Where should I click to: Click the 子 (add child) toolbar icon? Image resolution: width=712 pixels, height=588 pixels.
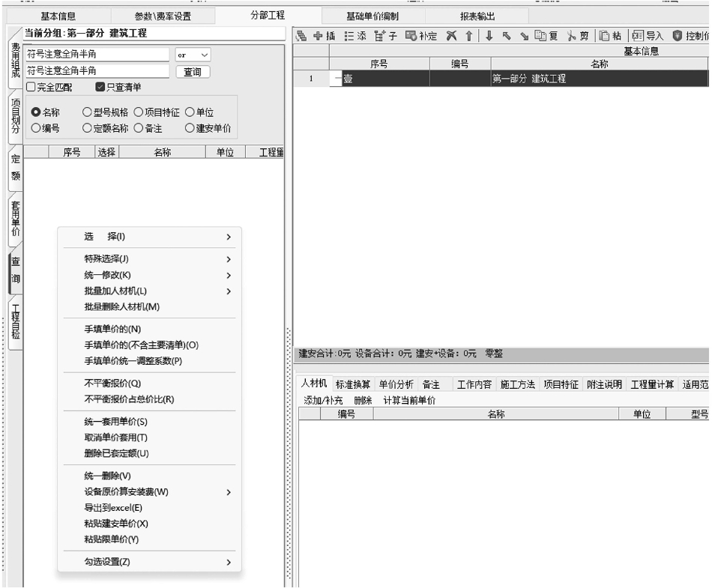click(x=384, y=36)
